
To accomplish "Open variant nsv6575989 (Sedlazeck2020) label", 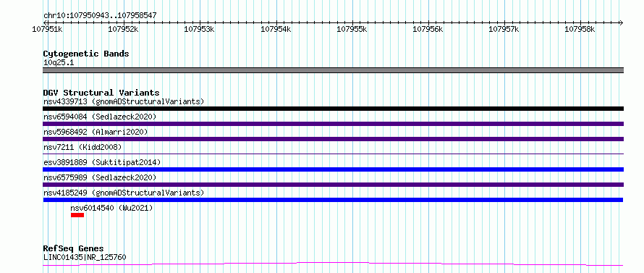I will [100, 177].
